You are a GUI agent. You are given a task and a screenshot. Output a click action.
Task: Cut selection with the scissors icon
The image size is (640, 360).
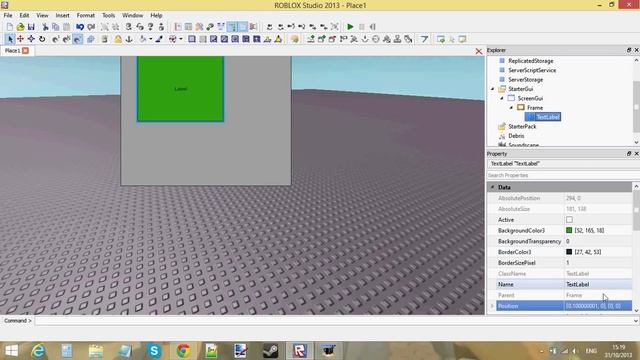pyautogui.click(x=45, y=27)
